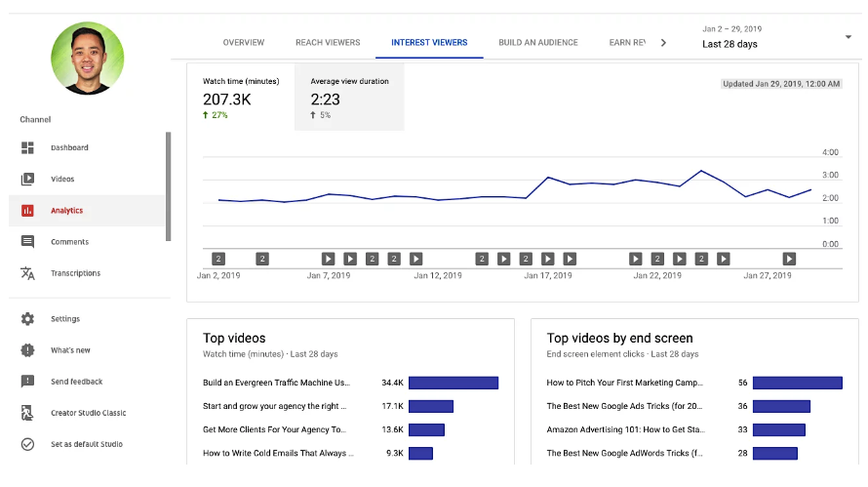Click the 3:00 y-axis label
This screenshot has width=868, height=487.
point(830,175)
